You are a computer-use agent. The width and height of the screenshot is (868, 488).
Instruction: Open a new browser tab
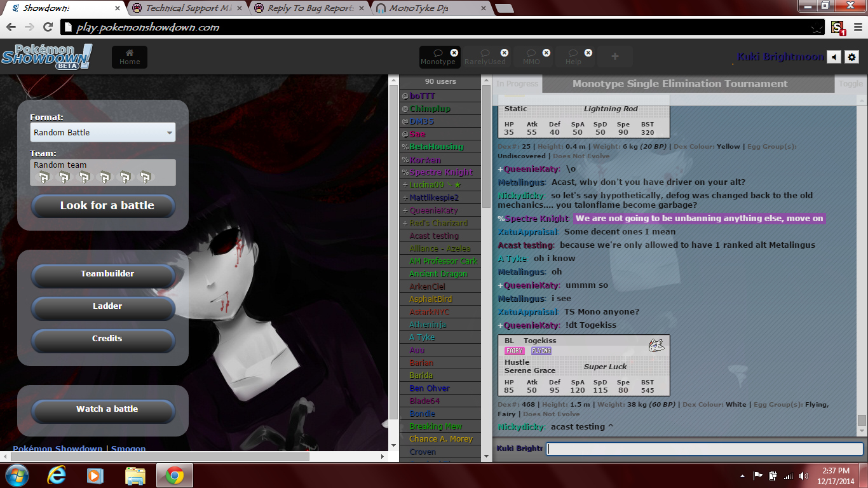(505, 8)
